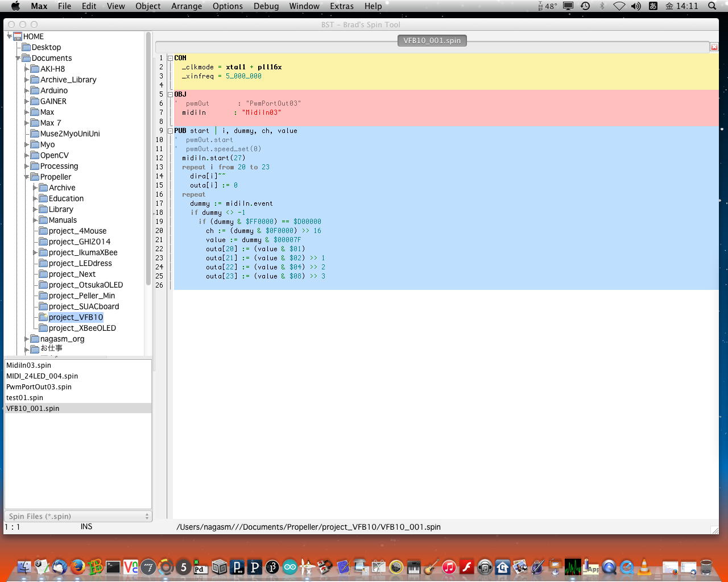Screen dimensions: 728x582
Task: Click the folder tree vertical scrollbar
Action: 148,159
